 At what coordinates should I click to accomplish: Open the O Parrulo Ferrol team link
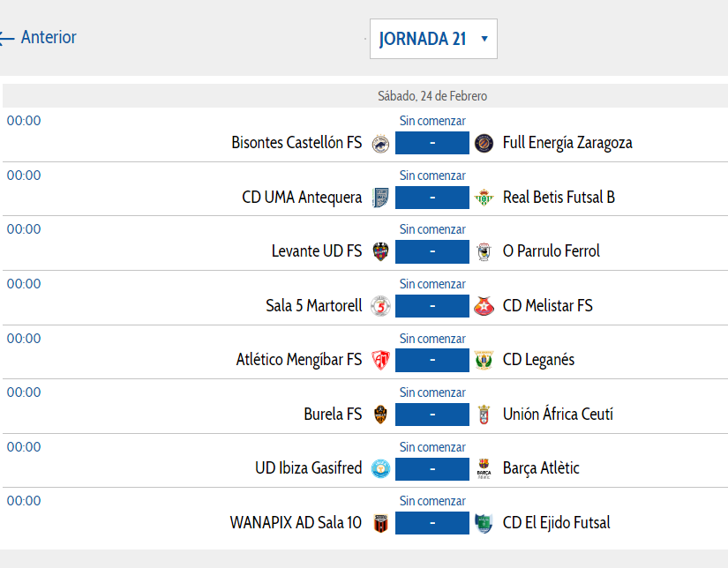click(x=551, y=251)
